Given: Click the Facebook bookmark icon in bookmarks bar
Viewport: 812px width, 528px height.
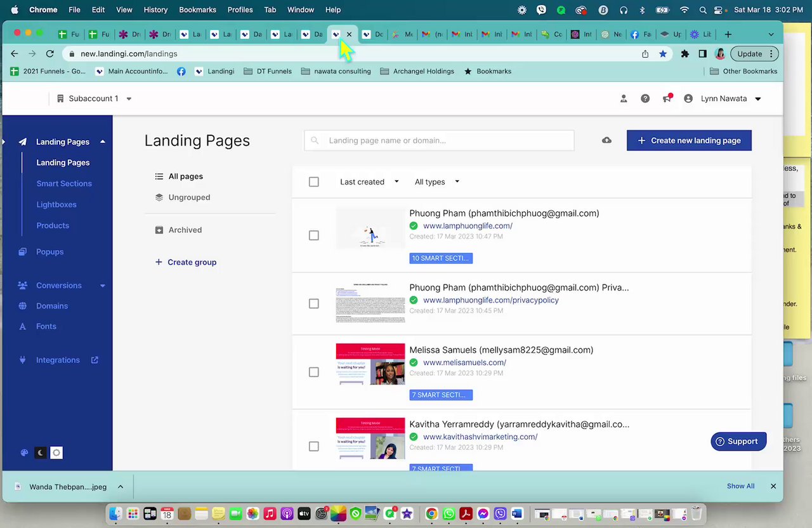Looking at the screenshot, I should 181,71.
